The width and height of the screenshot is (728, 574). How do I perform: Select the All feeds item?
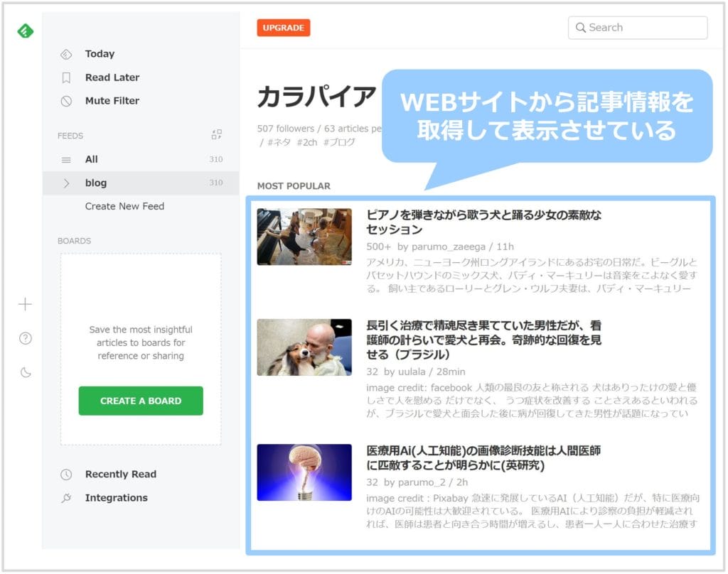(92, 160)
